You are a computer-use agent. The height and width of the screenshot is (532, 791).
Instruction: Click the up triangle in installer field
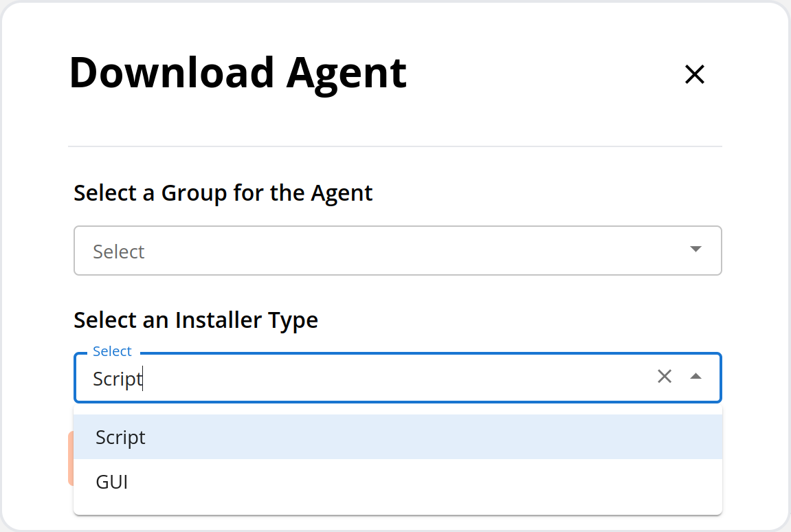pos(695,376)
